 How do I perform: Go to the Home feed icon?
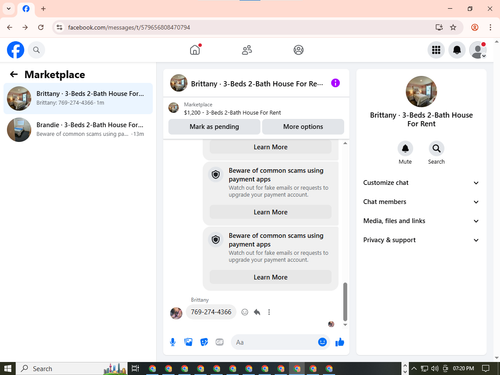pos(195,50)
